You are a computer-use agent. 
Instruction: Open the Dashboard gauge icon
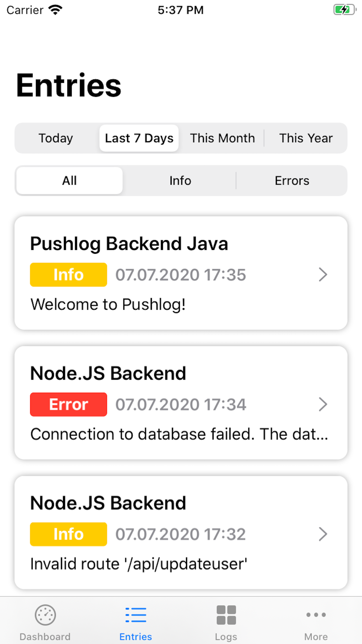point(45,615)
